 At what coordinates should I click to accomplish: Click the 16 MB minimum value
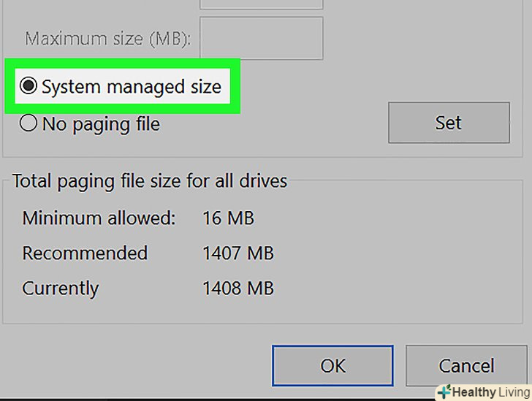[x=228, y=218]
